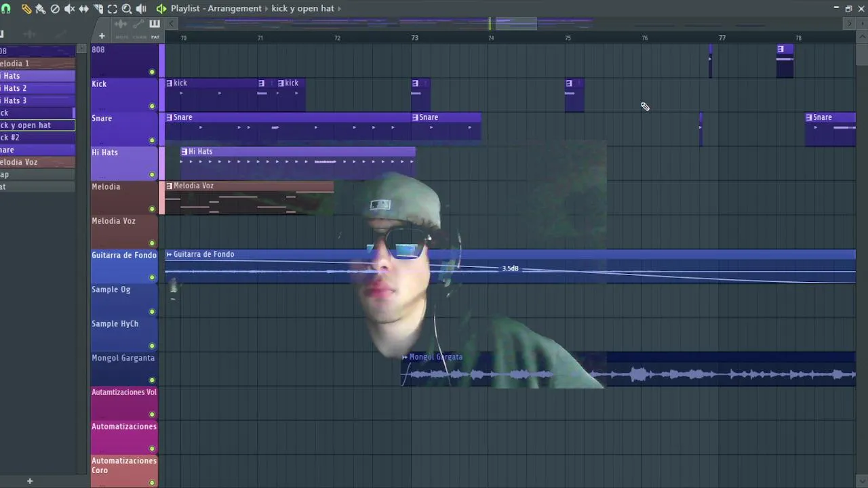Select the Draw pencil tool

click(x=26, y=9)
